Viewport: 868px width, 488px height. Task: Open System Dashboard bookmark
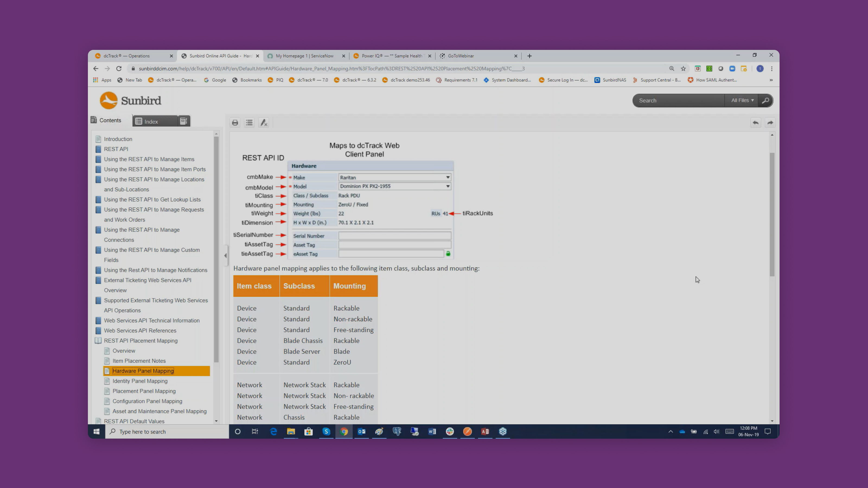(x=507, y=80)
